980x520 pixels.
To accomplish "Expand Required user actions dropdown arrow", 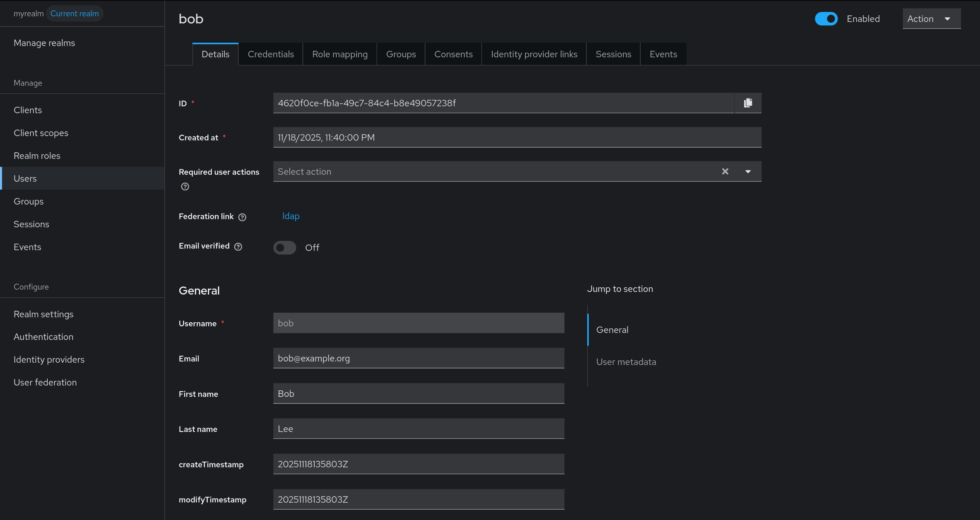I will point(748,172).
